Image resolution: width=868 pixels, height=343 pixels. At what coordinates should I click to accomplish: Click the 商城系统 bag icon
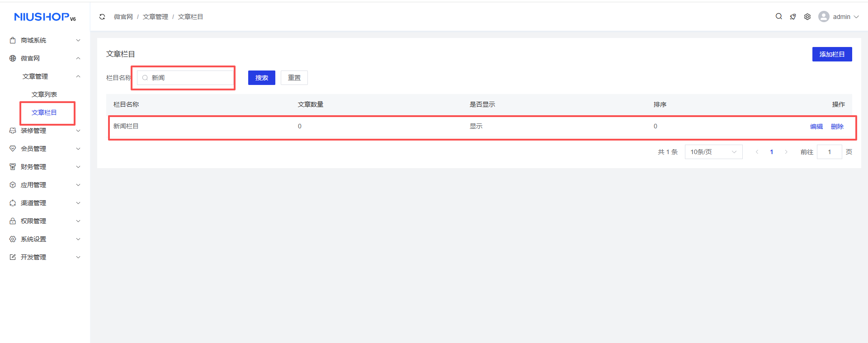pyautogui.click(x=13, y=40)
